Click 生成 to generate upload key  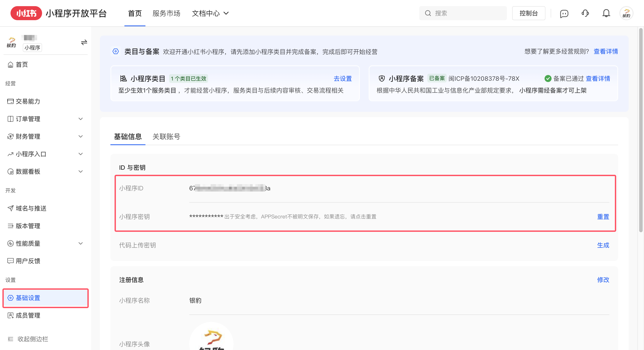click(x=603, y=245)
